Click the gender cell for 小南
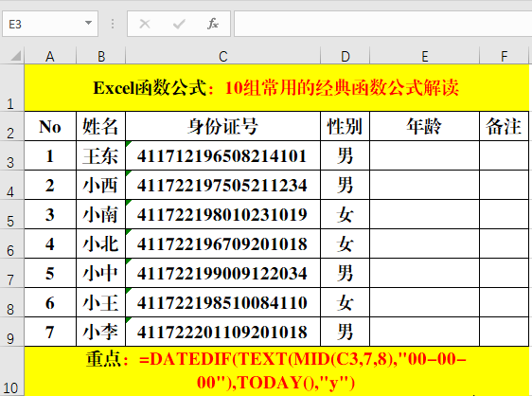This screenshot has height=396, width=532. tap(346, 214)
